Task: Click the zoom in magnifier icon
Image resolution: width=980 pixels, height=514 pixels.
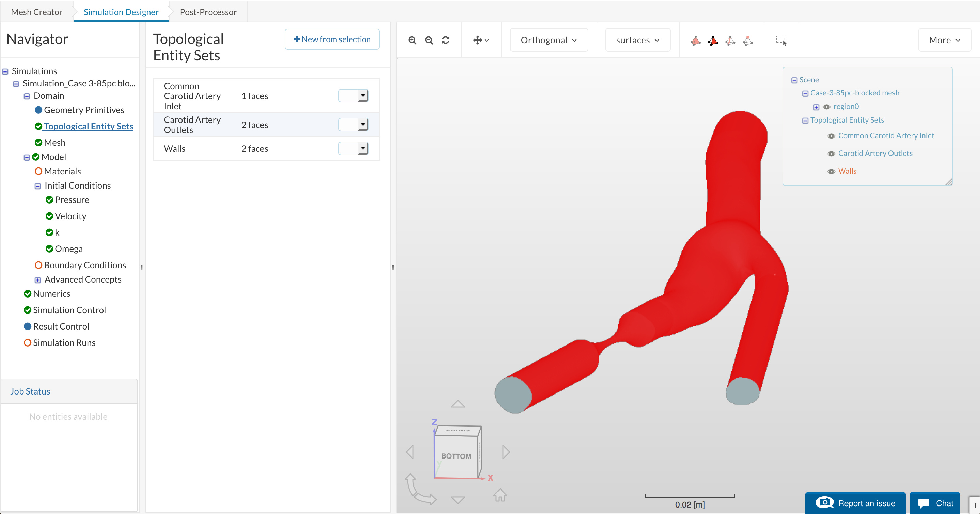Action: [412, 40]
